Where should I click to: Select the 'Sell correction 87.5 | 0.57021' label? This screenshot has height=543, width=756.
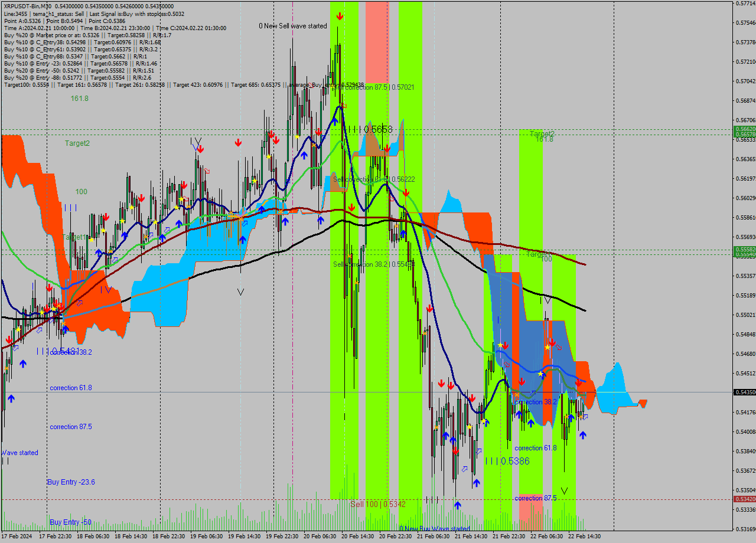point(373,87)
